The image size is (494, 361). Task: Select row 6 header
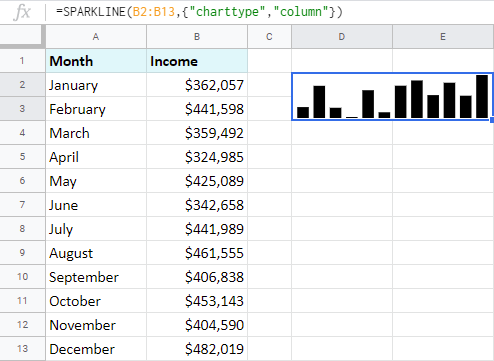click(22, 181)
